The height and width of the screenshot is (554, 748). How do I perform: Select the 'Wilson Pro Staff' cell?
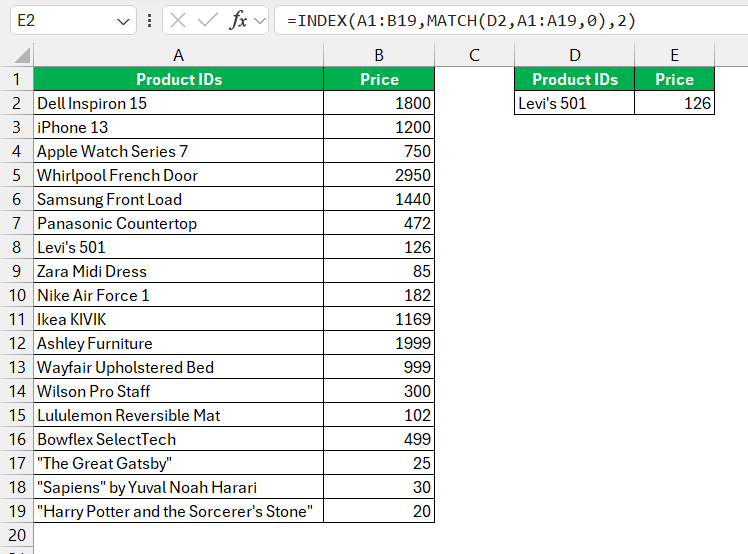(x=178, y=391)
